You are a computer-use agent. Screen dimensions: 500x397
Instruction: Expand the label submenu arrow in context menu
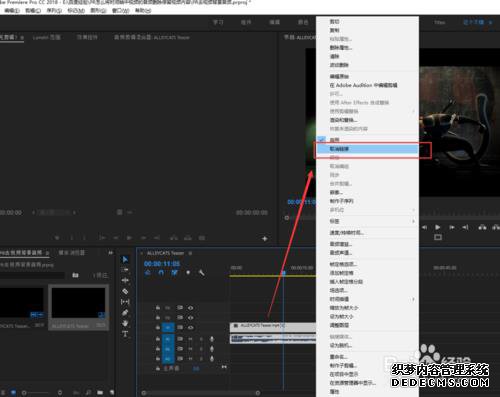[x=413, y=221]
